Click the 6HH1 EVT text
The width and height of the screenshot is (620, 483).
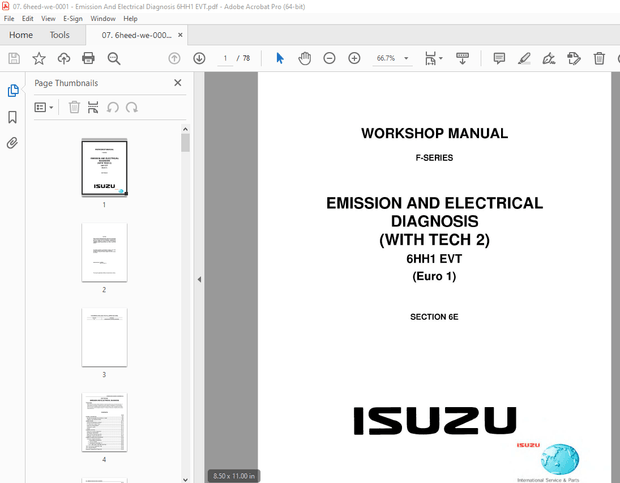click(x=434, y=259)
